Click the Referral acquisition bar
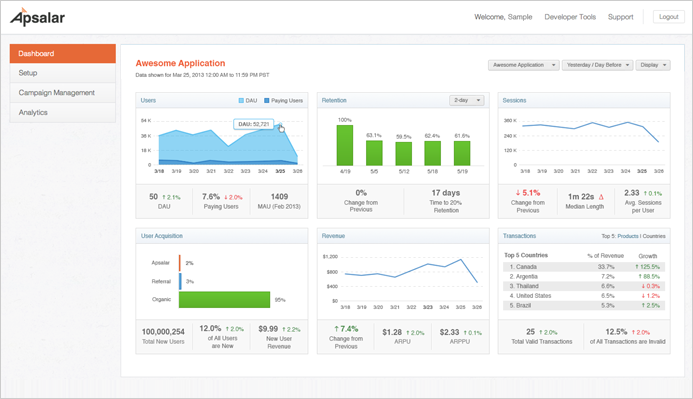The height and width of the screenshot is (399, 693). click(x=180, y=281)
